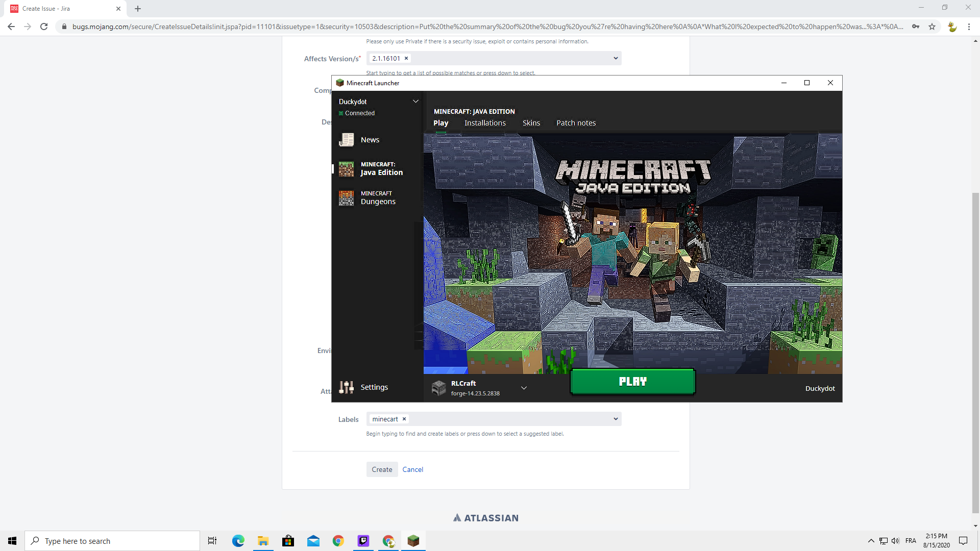Reload the Jira page

click(44, 27)
